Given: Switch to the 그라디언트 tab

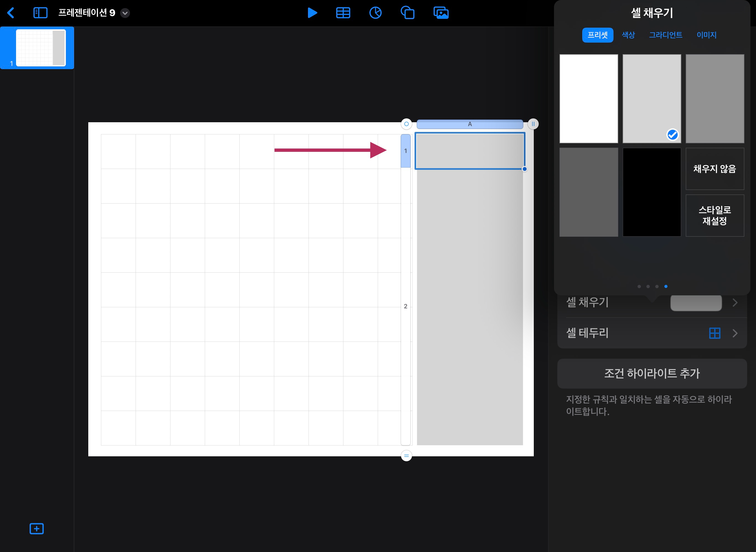Looking at the screenshot, I should tap(666, 35).
